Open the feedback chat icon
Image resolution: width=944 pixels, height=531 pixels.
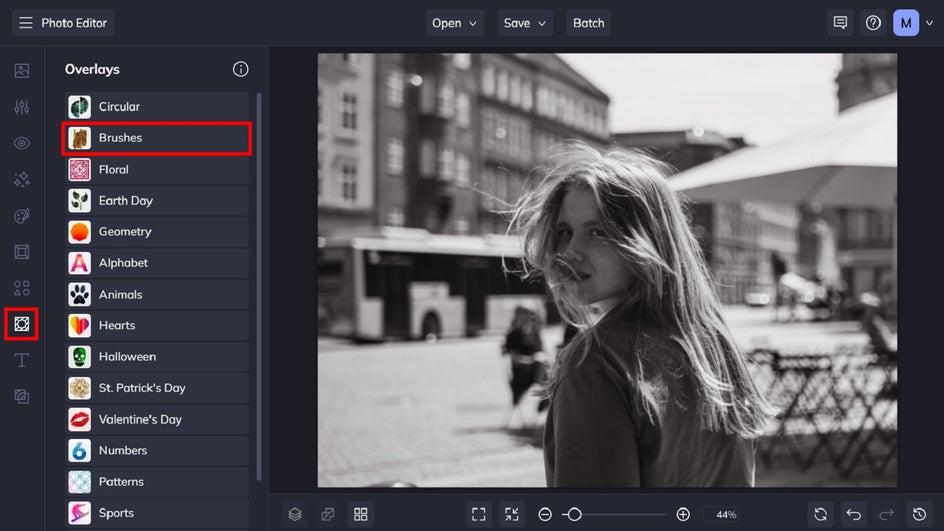click(x=840, y=23)
